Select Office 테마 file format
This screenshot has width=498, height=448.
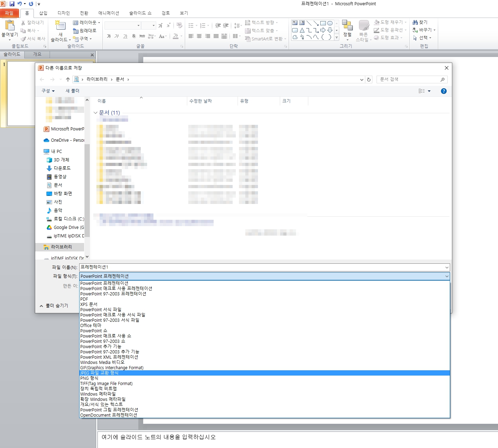point(265,325)
